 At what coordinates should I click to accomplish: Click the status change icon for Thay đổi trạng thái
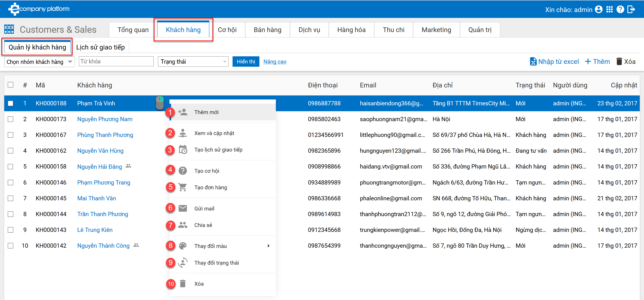(183, 263)
